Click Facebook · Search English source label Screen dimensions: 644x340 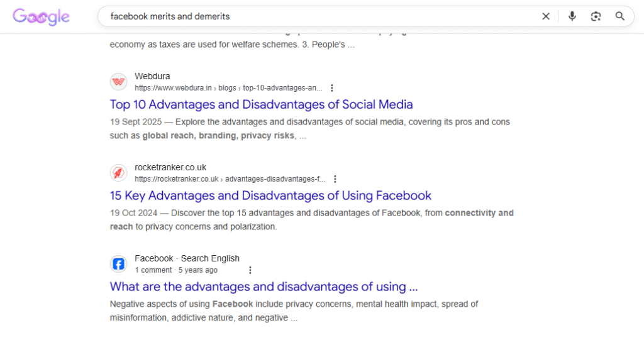187,259
